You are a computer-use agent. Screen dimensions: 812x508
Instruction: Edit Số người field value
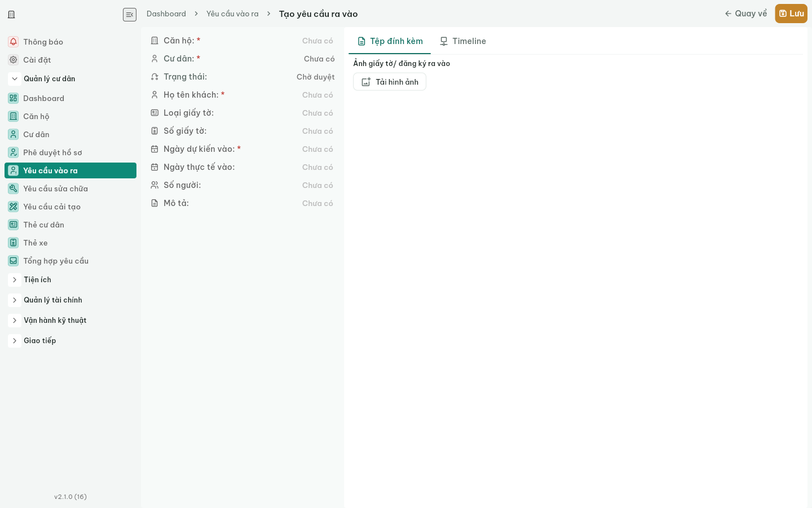pyautogui.click(x=317, y=185)
